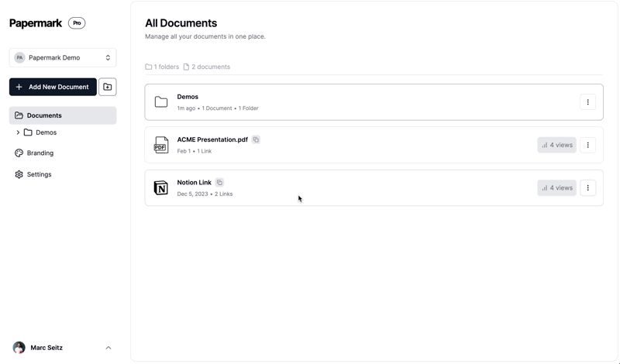Expand the Marc Seitz user menu chevron
The image size is (620, 364).
(x=108, y=348)
